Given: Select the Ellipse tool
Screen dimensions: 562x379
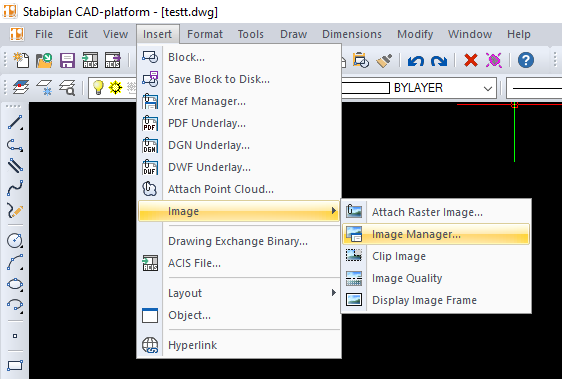Looking at the screenshot, I should pos(15,284).
